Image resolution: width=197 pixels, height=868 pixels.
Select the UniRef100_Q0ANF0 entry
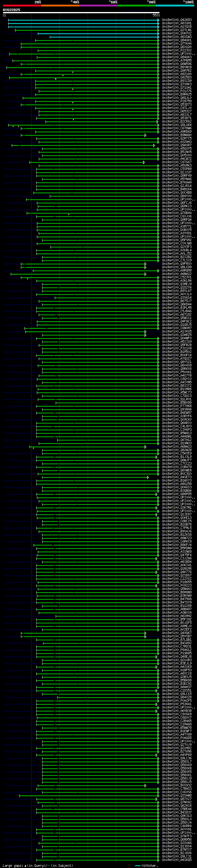tap(177, 338)
